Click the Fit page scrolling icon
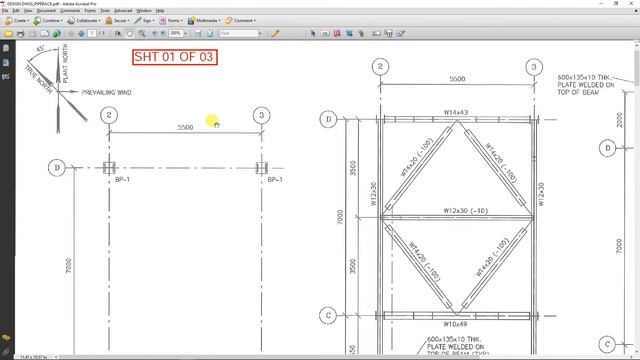Viewport: 640px width, 360px height. (198, 33)
